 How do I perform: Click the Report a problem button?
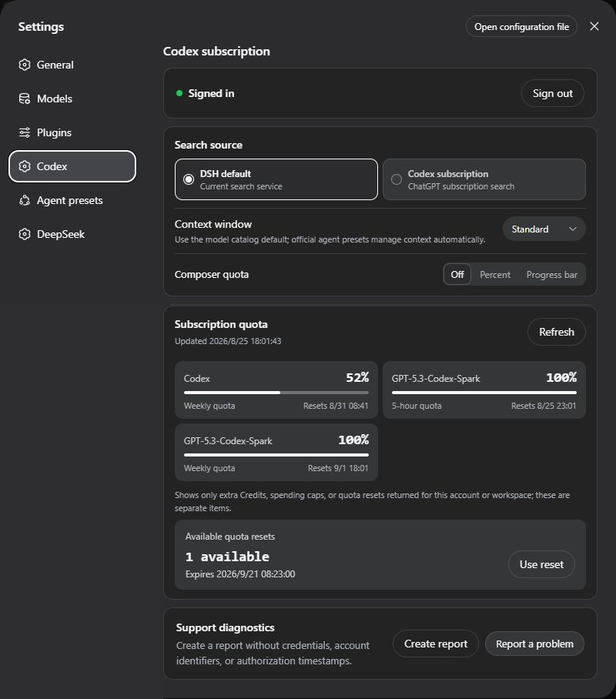[534, 644]
